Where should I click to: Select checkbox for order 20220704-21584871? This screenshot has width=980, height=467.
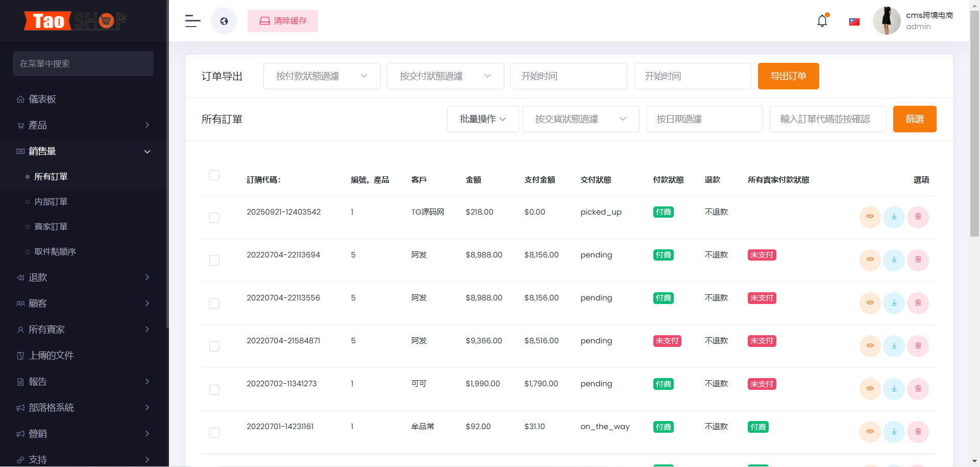214,346
